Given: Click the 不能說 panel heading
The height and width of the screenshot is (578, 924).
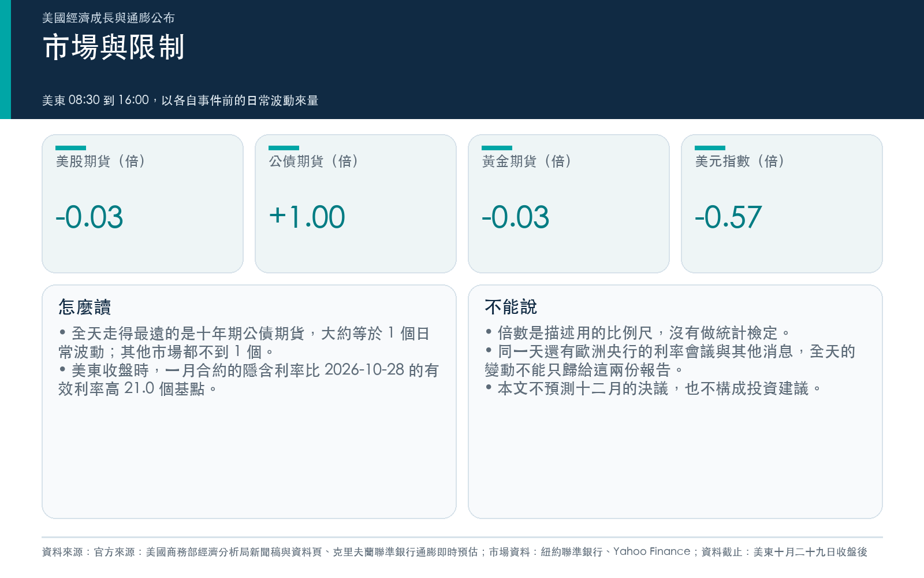Looking at the screenshot, I should coord(511,307).
